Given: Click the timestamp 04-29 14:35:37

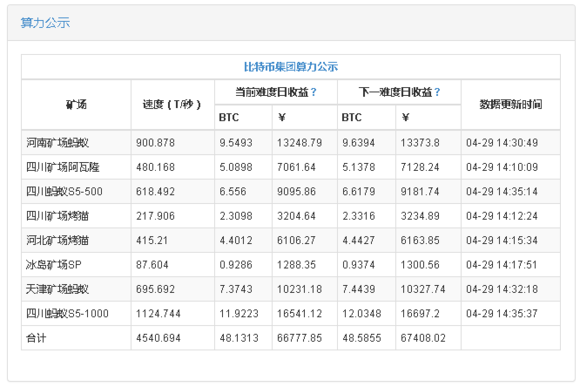Looking at the screenshot, I should pos(502,313).
